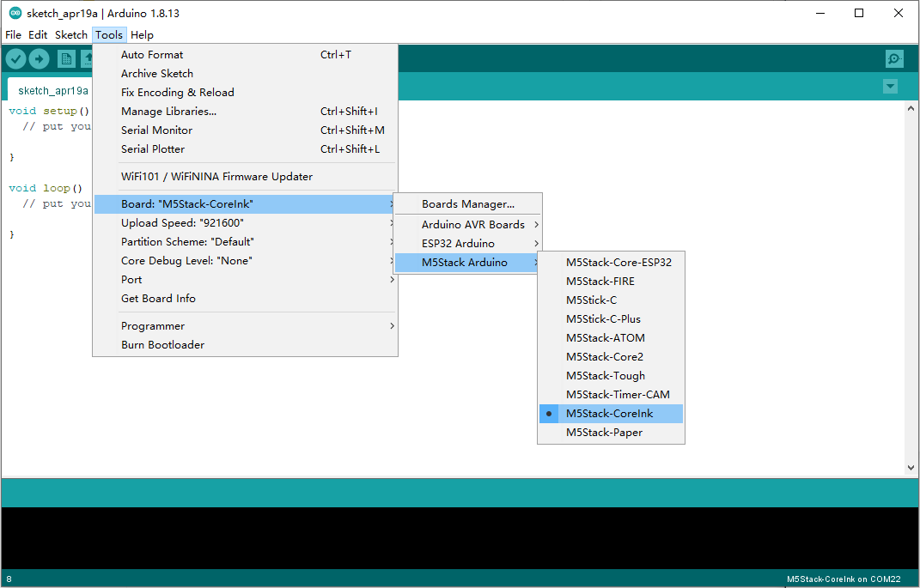This screenshot has height=588, width=920.
Task: Open Boards Manager... entry
Action: click(467, 204)
